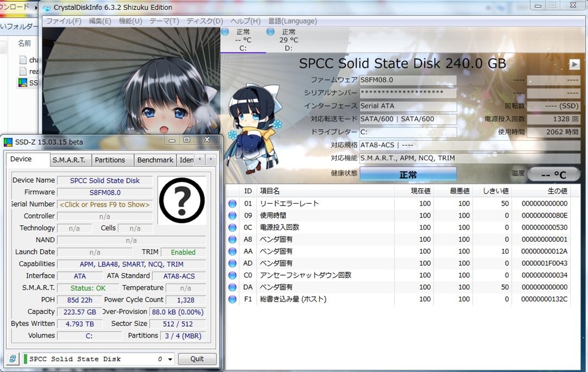Viewport: 588px width, 372px height.
Task: Click the Partitions value 3 / 4 (MBR)
Action: (183, 336)
